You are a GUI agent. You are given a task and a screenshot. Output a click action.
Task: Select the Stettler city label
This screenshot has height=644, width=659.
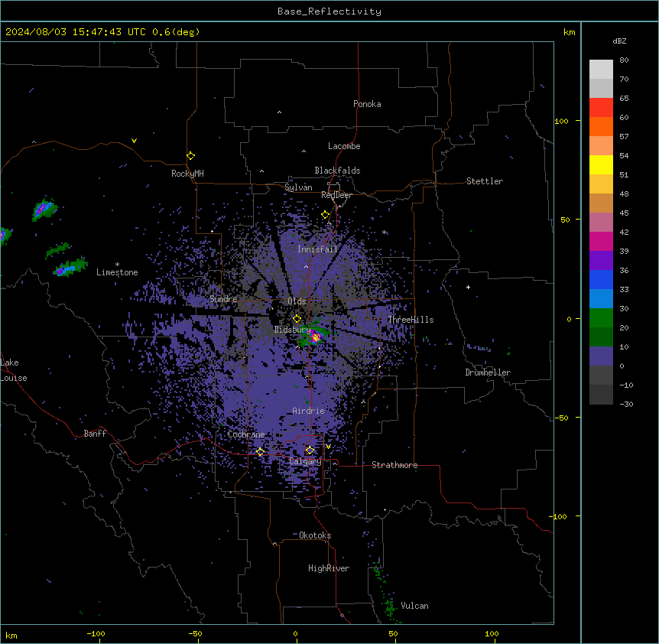pyautogui.click(x=484, y=181)
